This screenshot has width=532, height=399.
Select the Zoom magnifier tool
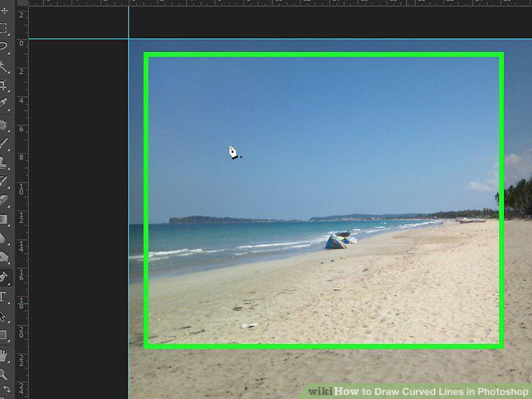3,374
